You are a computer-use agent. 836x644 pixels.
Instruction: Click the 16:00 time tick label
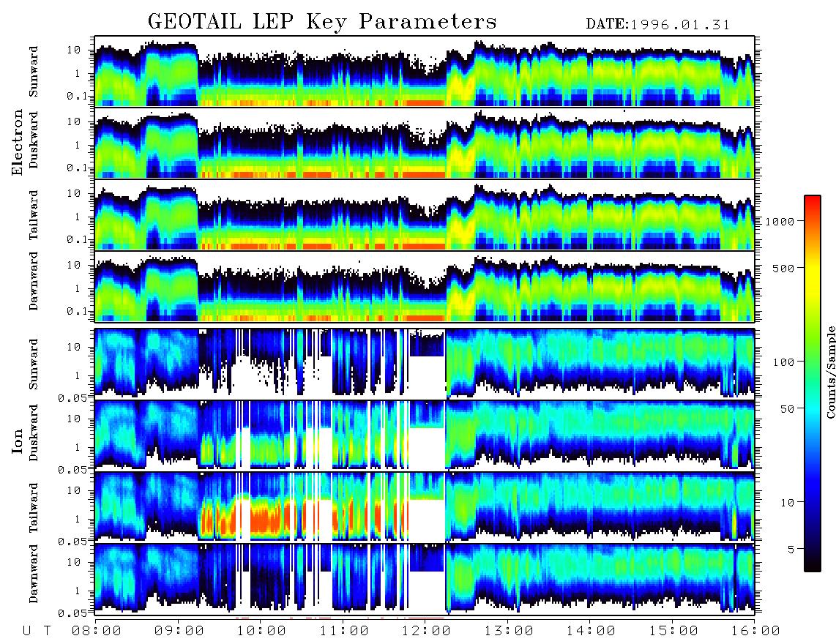tap(755, 631)
